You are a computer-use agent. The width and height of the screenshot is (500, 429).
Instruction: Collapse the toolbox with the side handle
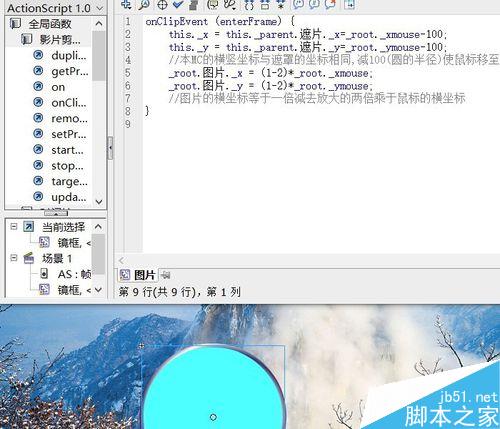tap(110, 148)
